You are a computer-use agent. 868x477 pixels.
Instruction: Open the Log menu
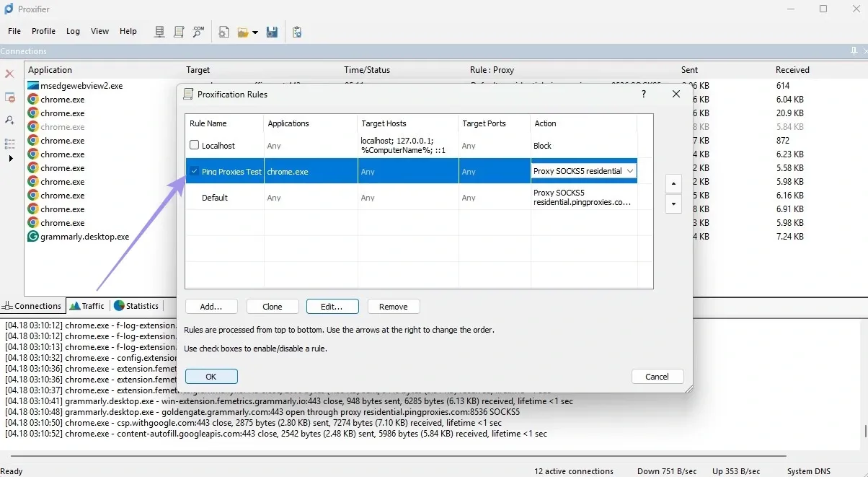pyautogui.click(x=73, y=31)
